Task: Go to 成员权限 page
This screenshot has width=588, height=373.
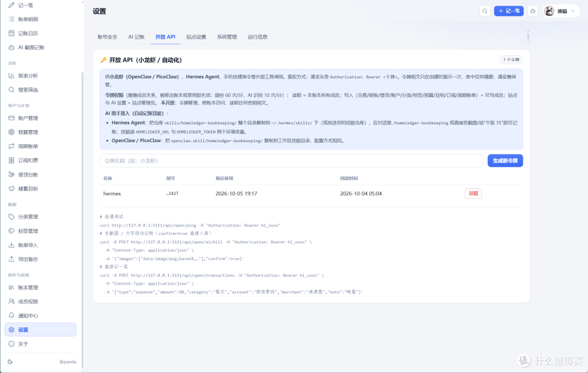Action: click(40, 302)
